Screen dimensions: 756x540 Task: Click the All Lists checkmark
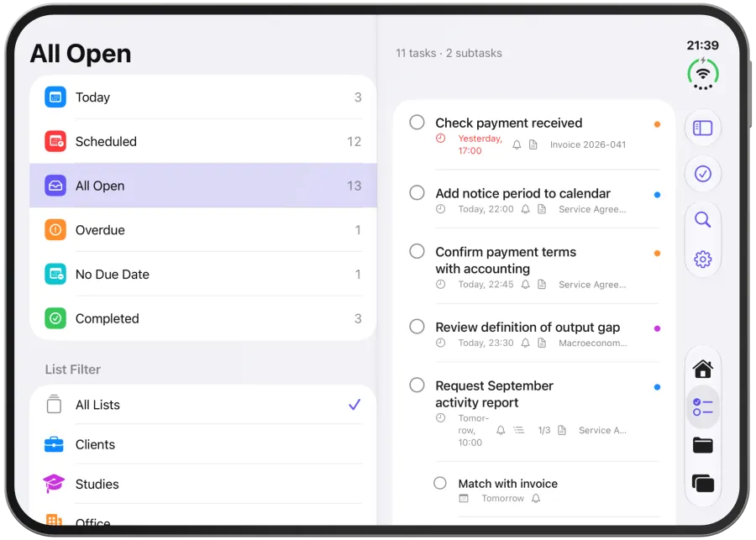[354, 405]
